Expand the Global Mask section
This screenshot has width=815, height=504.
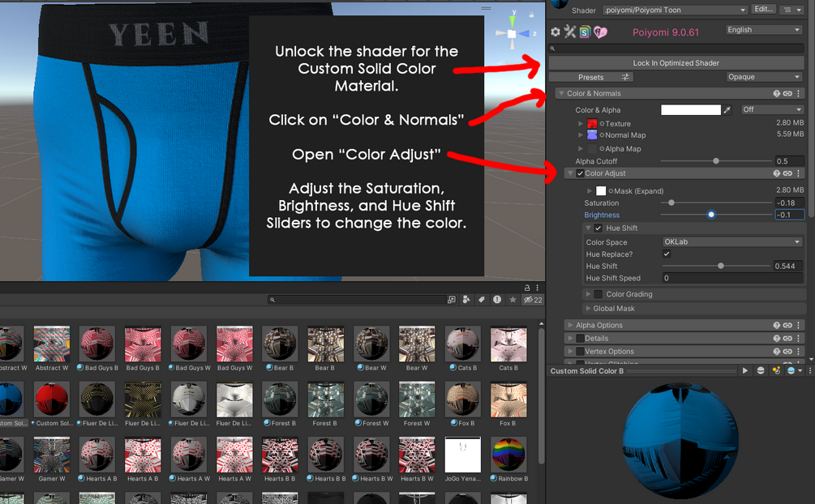(x=589, y=309)
